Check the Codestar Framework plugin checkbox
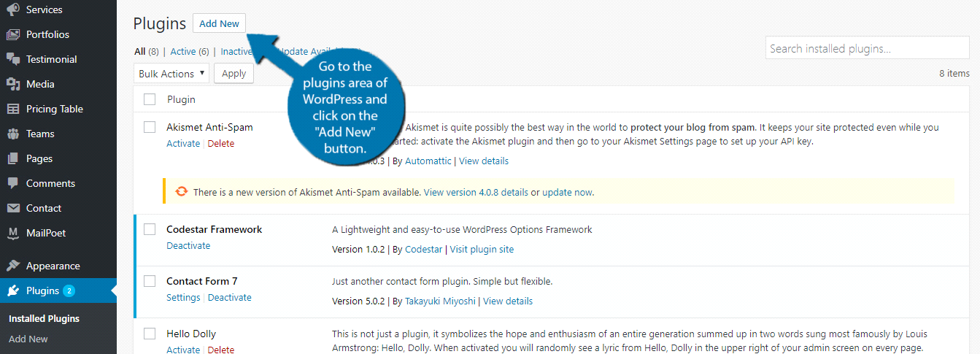The image size is (980, 354). click(150, 229)
